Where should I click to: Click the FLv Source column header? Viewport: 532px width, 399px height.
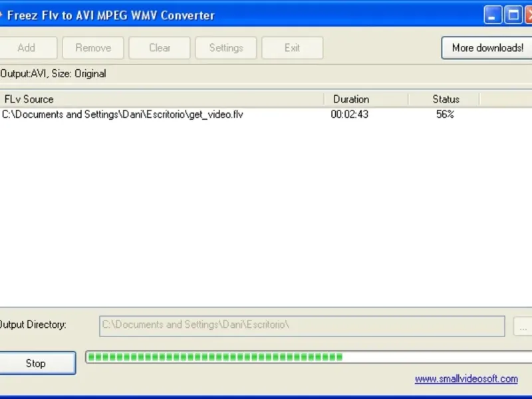coord(162,99)
